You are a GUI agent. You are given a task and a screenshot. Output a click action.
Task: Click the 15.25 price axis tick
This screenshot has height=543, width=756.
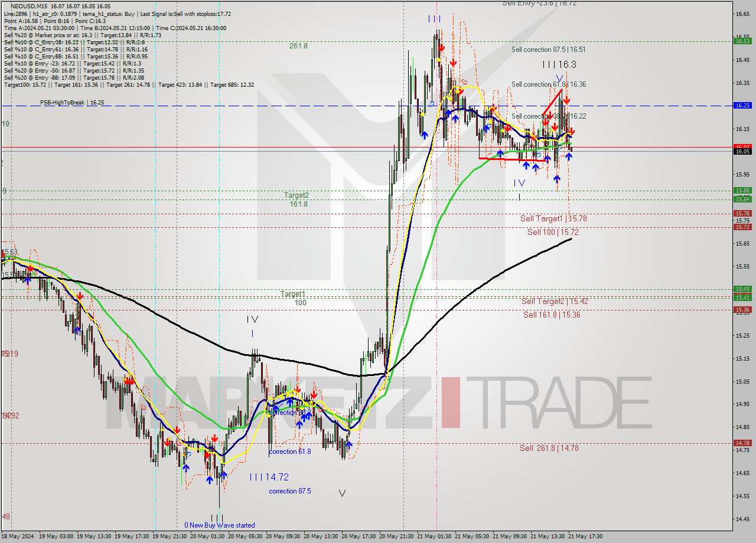point(742,335)
